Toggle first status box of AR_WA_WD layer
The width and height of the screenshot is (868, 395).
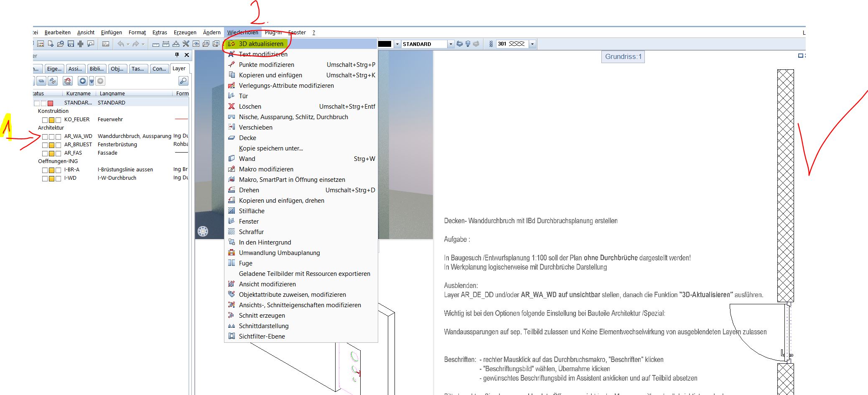(x=45, y=137)
